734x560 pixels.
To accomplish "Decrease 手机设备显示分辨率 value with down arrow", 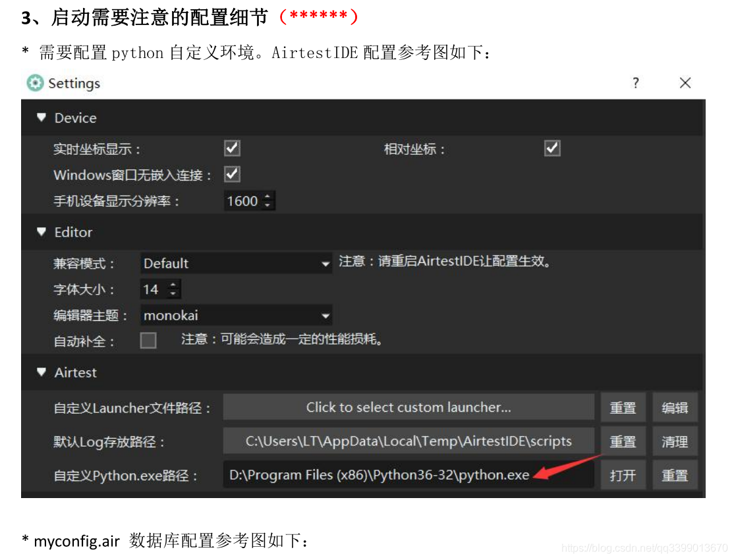I will tap(268, 205).
